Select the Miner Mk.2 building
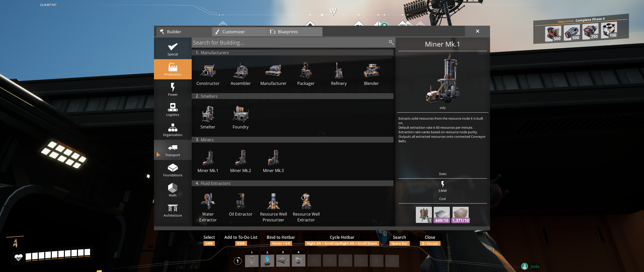This screenshot has width=644, height=272. click(x=240, y=161)
